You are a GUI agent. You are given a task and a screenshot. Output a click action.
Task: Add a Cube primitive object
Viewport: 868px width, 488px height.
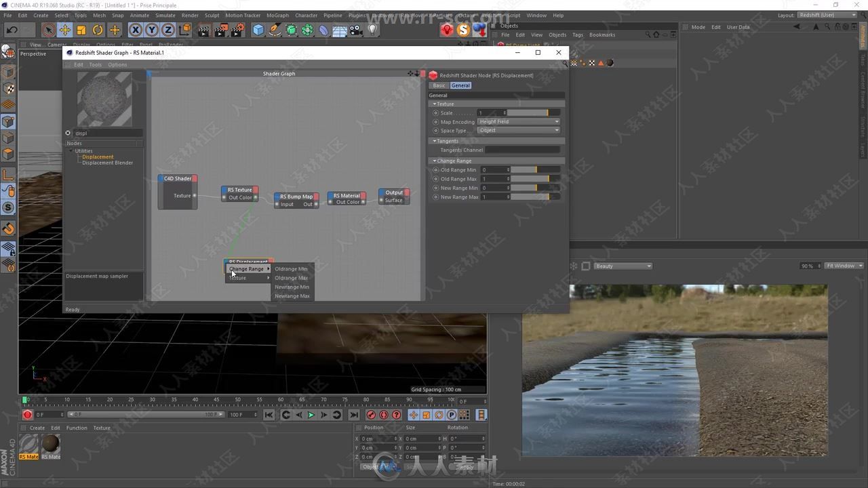[258, 30]
